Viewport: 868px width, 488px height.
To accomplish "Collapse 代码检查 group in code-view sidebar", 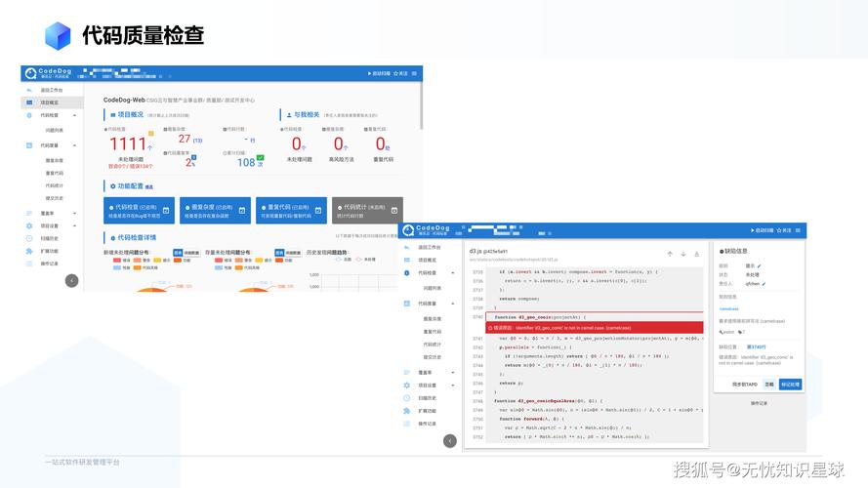I will [x=453, y=272].
